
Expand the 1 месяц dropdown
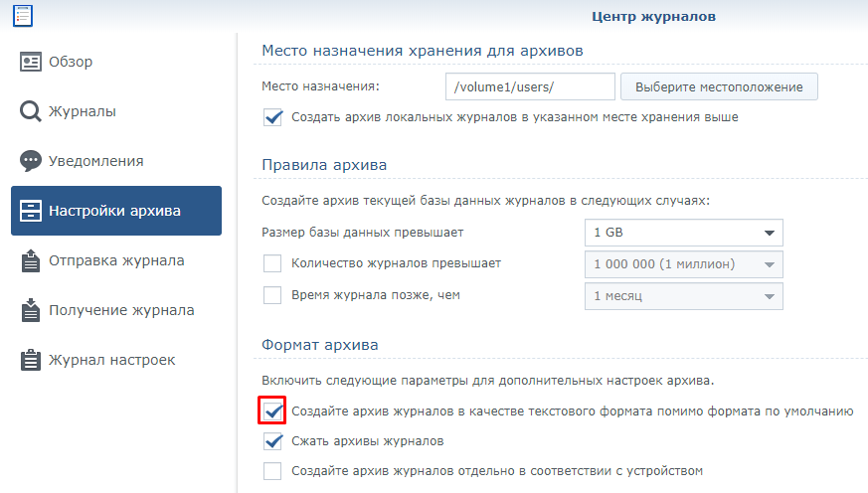(x=684, y=296)
